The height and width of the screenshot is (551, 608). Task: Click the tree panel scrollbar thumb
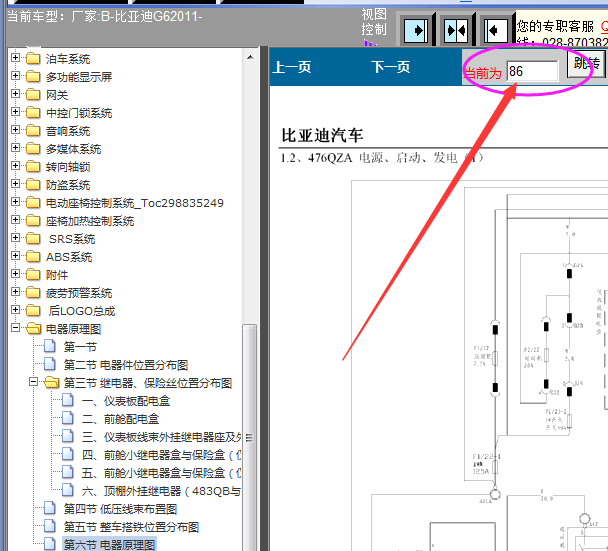click(250, 437)
